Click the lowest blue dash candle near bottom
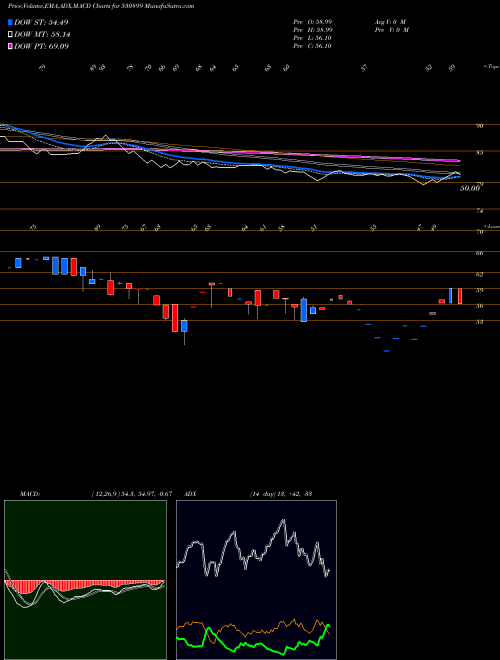Viewport: 500px width, 660px height. (x=386, y=351)
